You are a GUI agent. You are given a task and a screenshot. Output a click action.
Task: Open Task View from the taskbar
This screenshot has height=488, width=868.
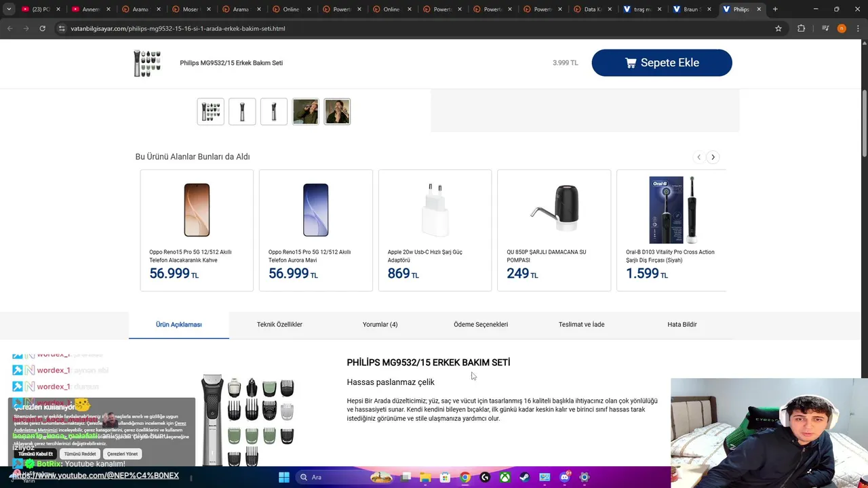tap(406, 477)
